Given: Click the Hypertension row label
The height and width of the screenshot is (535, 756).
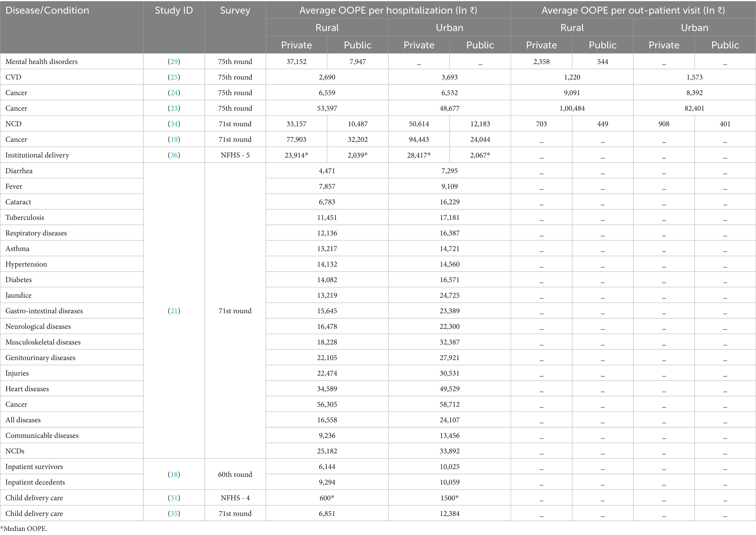Looking at the screenshot, I should tap(26, 264).
